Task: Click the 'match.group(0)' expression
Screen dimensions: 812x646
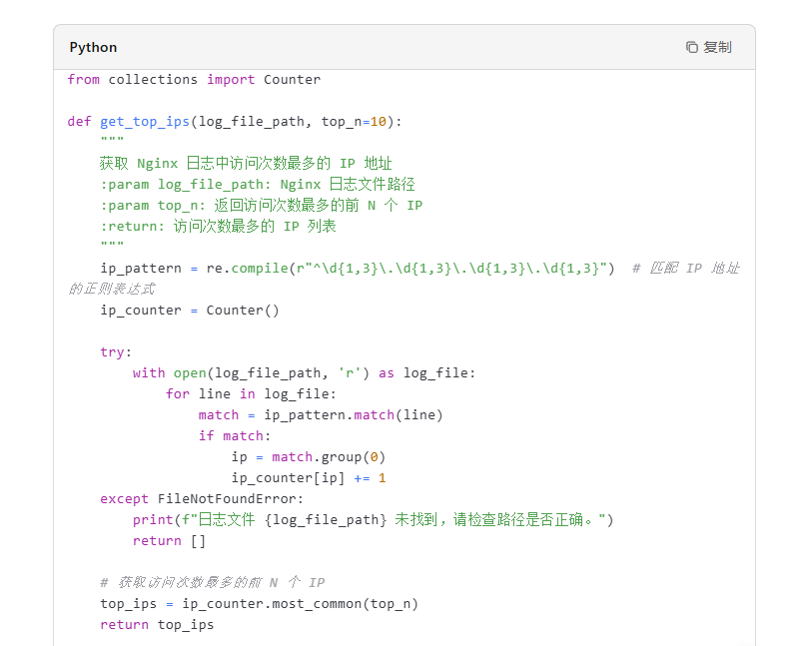Action: pyautogui.click(x=329, y=456)
